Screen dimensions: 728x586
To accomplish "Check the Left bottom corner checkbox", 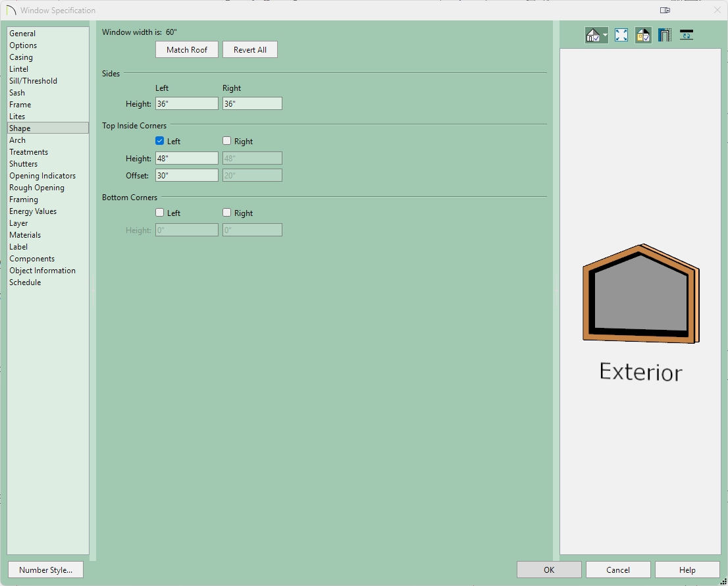I will (x=160, y=213).
